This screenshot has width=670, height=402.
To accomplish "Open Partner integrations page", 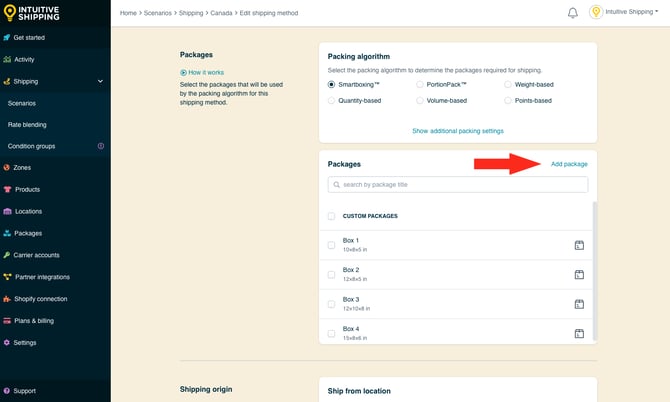I will [42, 277].
